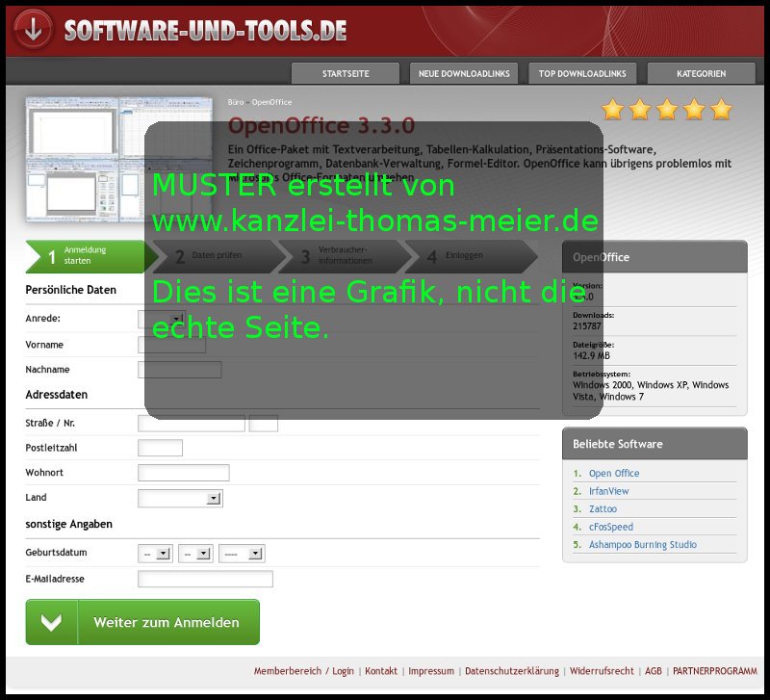Click the Downloads value 215787
Screen dimensions: 770x700
587,326
